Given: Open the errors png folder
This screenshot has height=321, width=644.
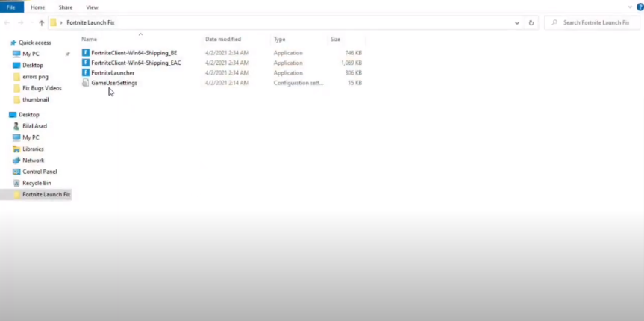Looking at the screenshot, I should pos(35,77).
